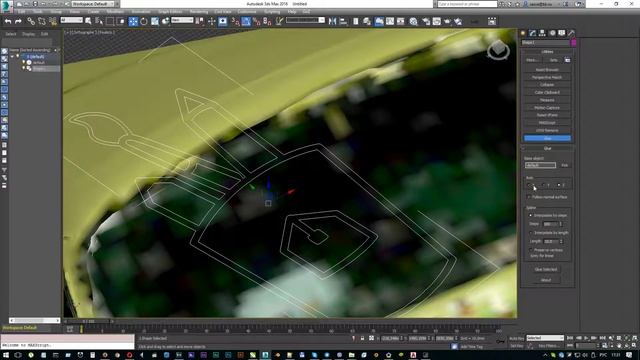640x360 pixels.
Task: Choose the Select Object tool
Action: pos(88,21)
